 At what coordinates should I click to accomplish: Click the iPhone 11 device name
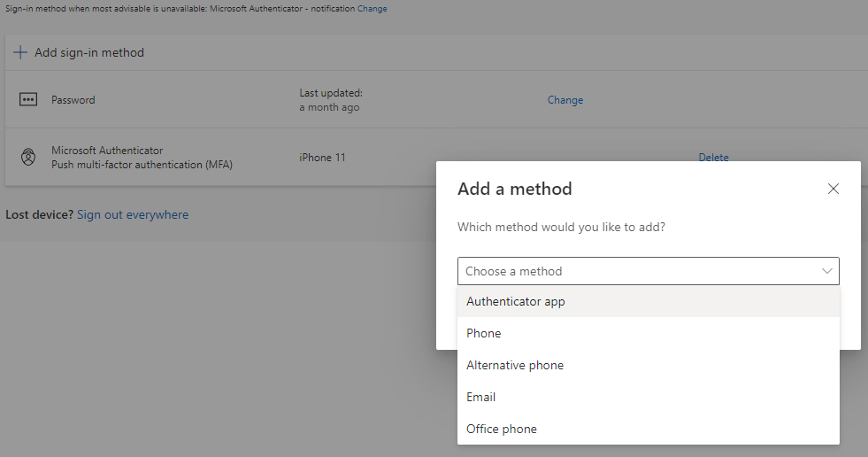[x=322, y=158]
